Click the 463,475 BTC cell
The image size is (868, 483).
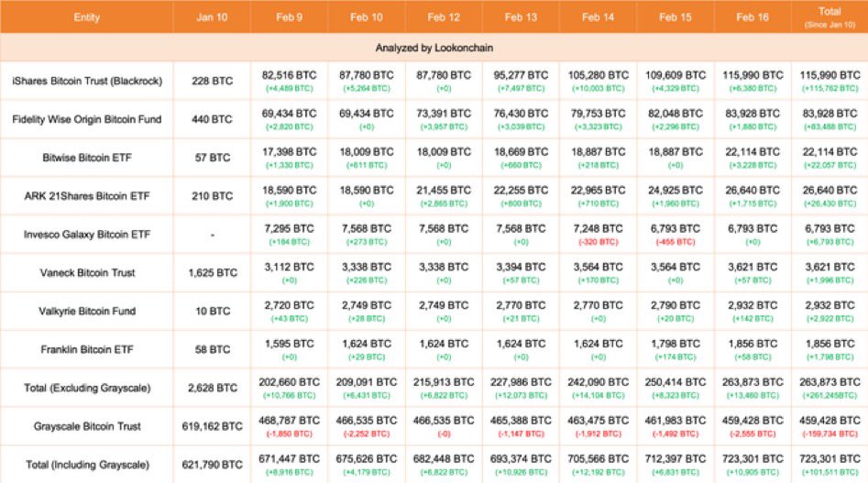click(x=598, y=426)
